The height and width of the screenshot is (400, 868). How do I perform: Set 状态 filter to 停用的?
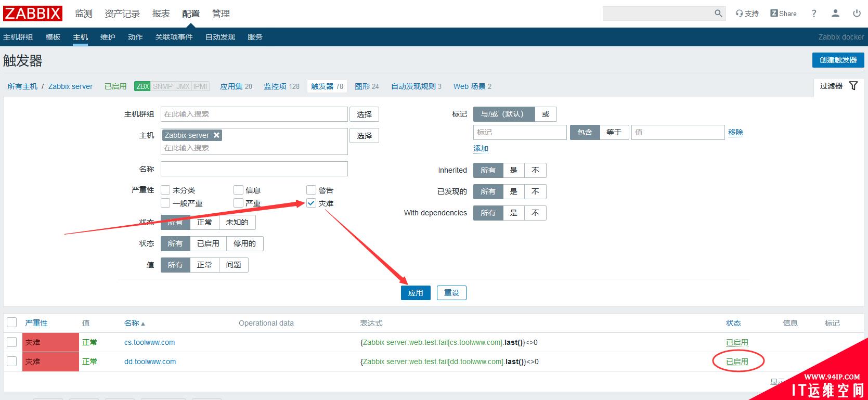(244, 243)
